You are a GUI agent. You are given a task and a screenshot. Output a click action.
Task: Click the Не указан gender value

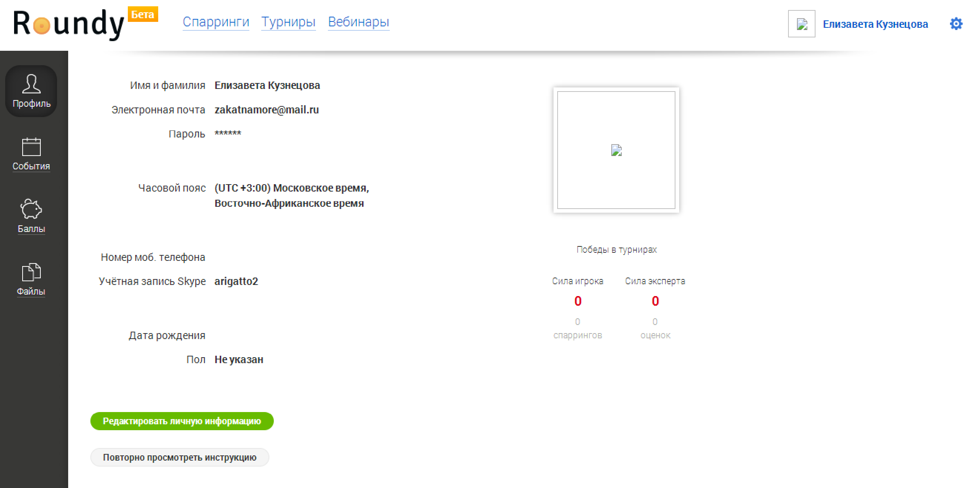coord(239,359)
